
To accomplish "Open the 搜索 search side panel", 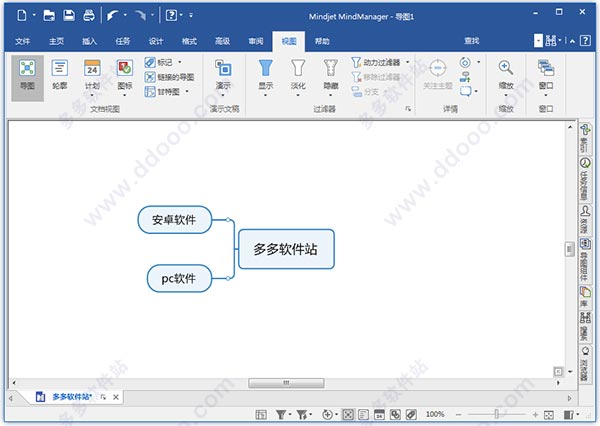I will (585, 326).
